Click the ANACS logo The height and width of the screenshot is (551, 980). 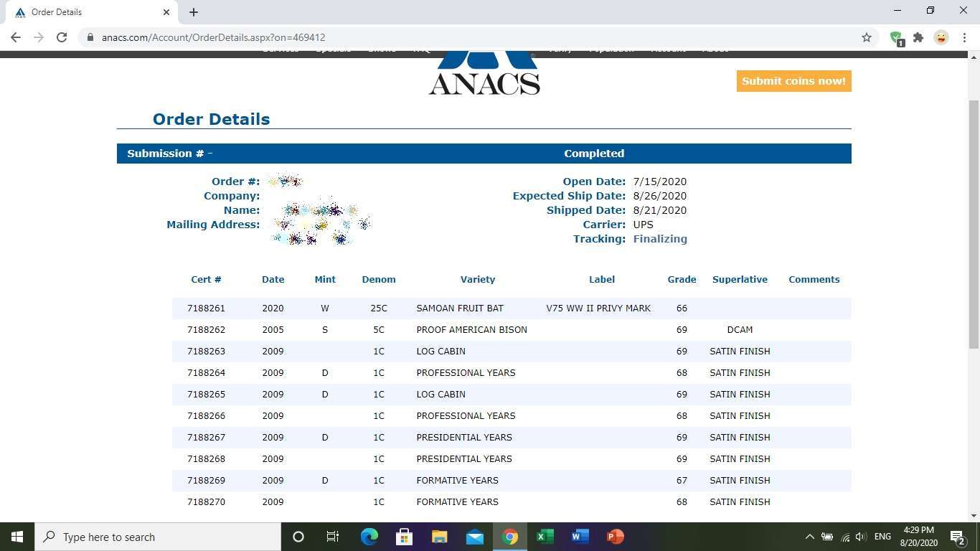(484, 74)
